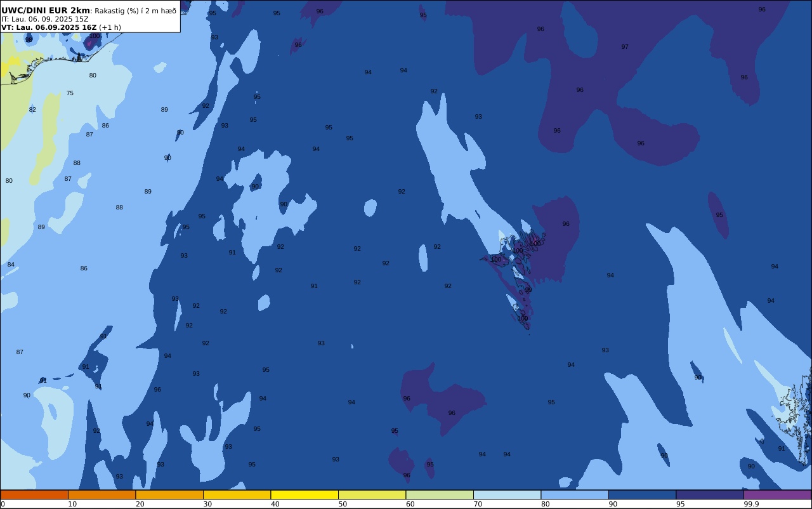812x509 pixels.
Task: Click the dark indigo 95–99.9 legend swatch
Action: (710, 494)
